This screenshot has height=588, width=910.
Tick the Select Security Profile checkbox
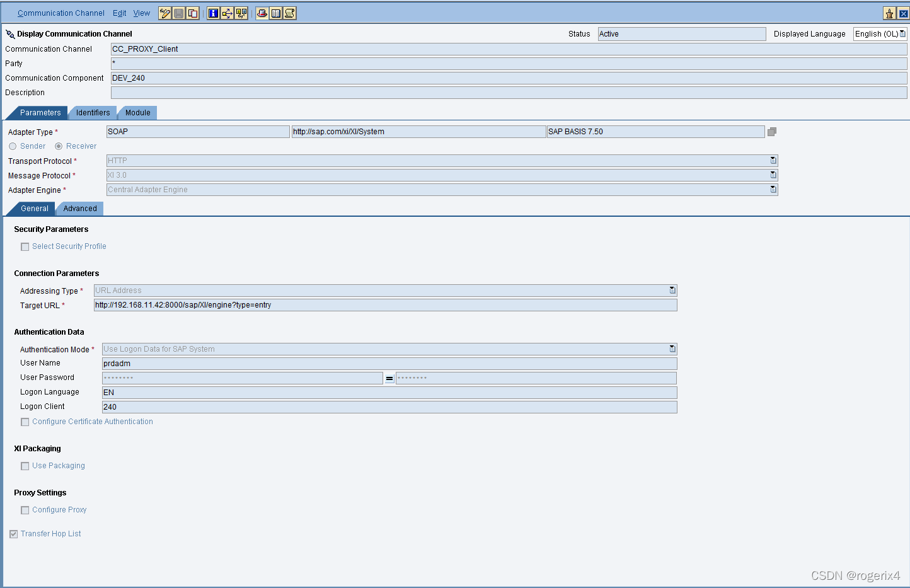[x=25, y=247]
